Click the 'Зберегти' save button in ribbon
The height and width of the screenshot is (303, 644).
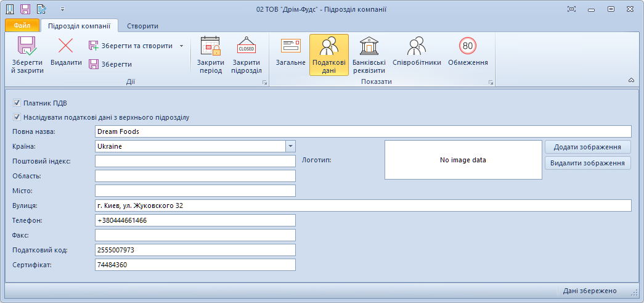111,64
